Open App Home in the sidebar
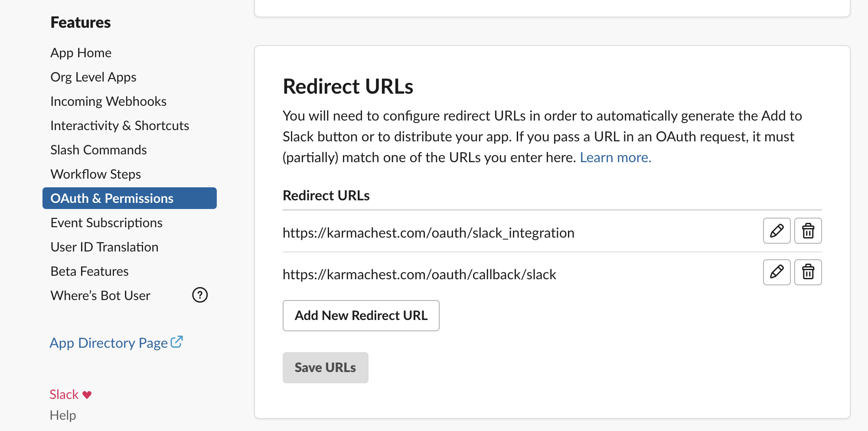 pos(81,53)
